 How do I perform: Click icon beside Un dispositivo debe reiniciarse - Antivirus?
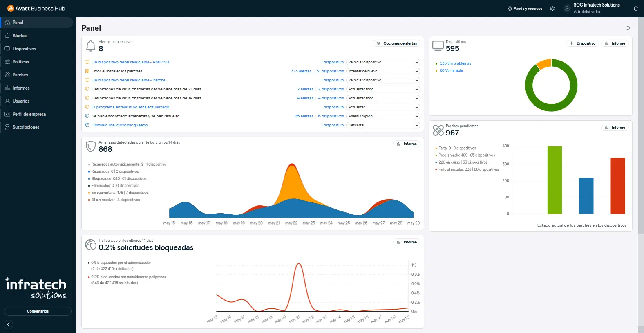[87, 62]
